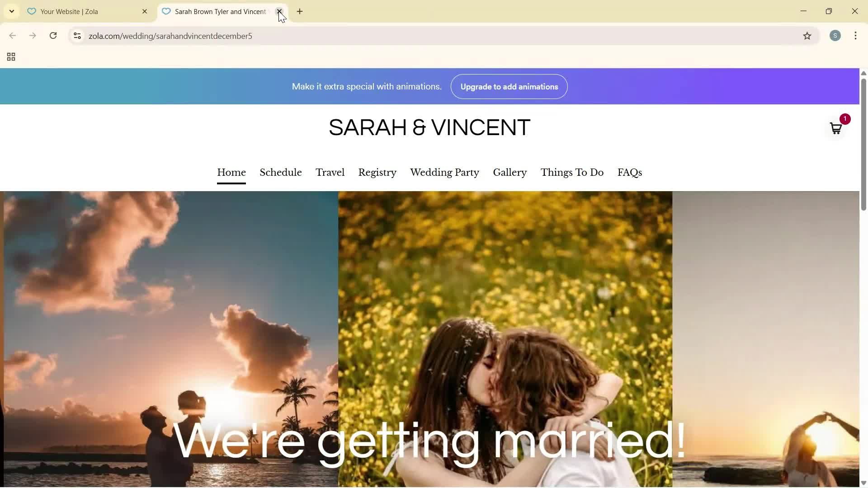Open the Schedule page from the navigation
The width and height of the screenshot is (868, 488).
280,172
